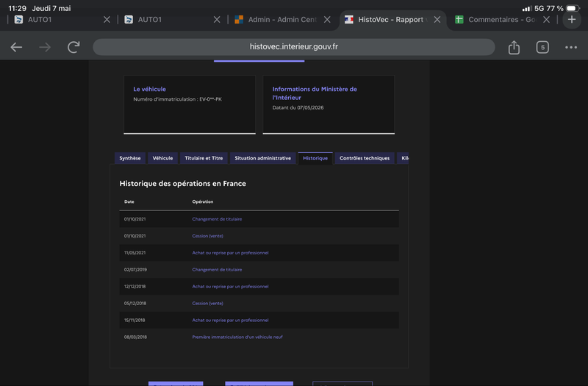Close the Admin - Admin Center tab
This screenshot has height=386, width=588.
coord(327,20)
